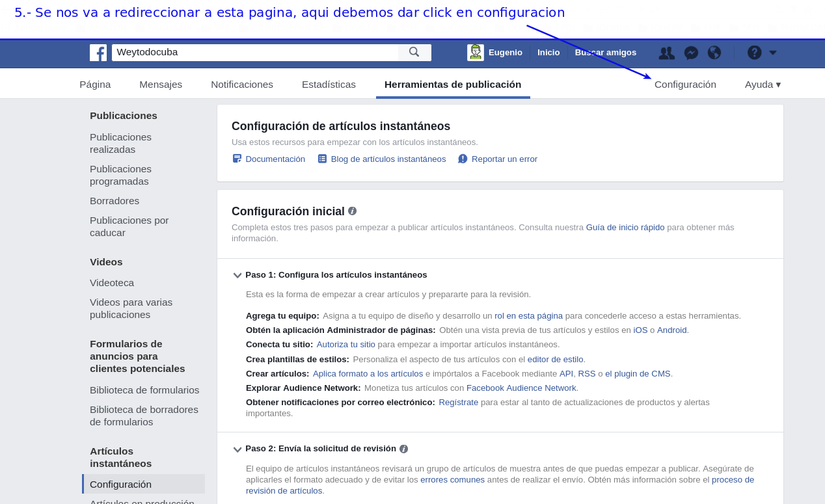
Task: Go to Eugenio profile link
Action: pos(506,53)
